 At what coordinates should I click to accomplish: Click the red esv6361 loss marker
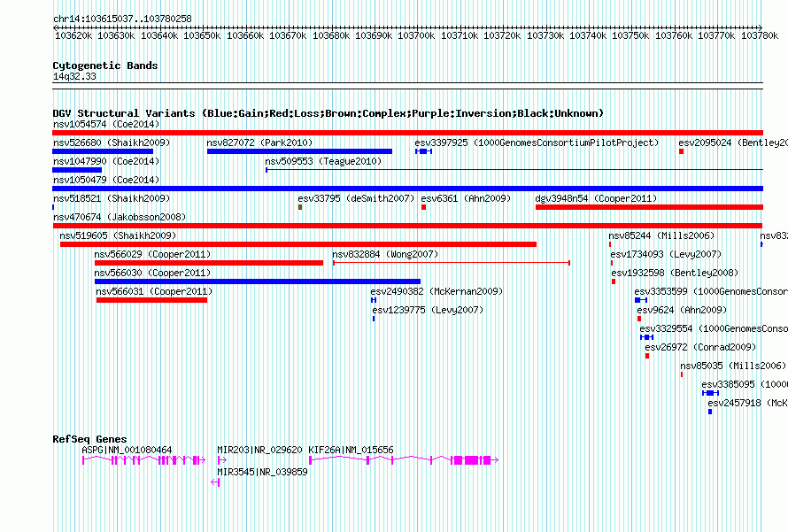tap(423, 207)
